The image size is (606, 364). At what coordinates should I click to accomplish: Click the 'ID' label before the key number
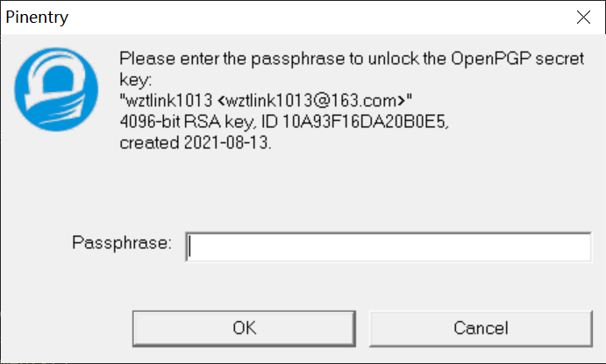coord(269,122)
